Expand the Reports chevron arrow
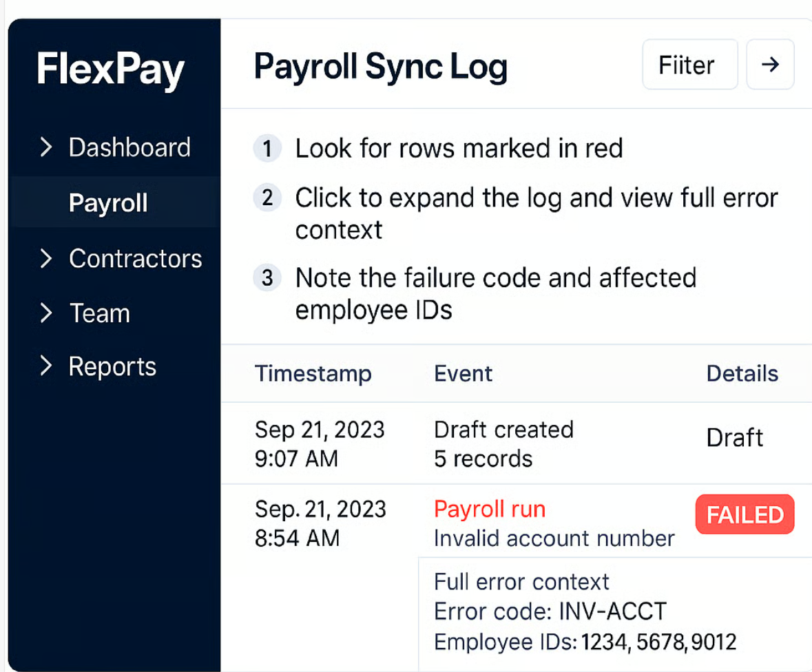This screenshot has height=672, width=812. 46,366
